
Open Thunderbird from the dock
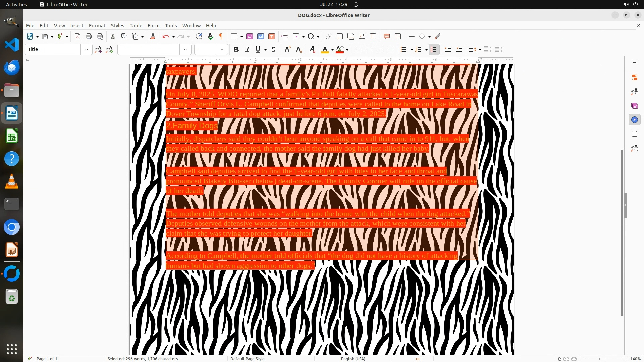point(12,68)
